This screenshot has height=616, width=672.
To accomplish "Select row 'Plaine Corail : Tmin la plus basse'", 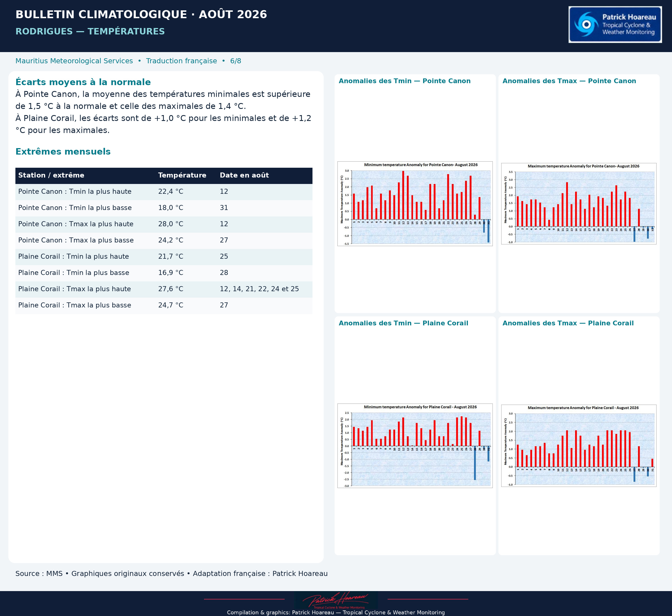I will tap(164, 273).
